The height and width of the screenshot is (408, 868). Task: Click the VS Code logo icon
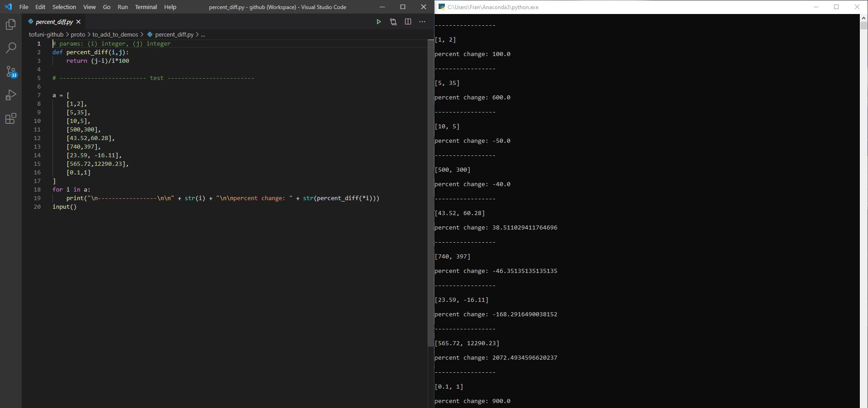(x=8, y=7)
